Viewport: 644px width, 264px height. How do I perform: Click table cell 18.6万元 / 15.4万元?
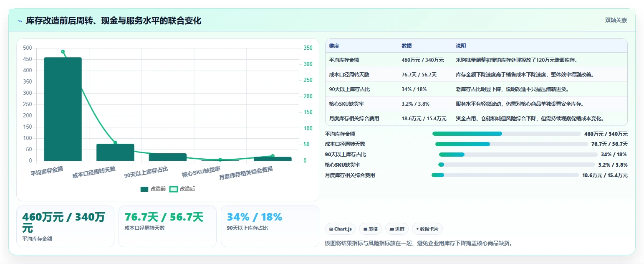point(424,119)
